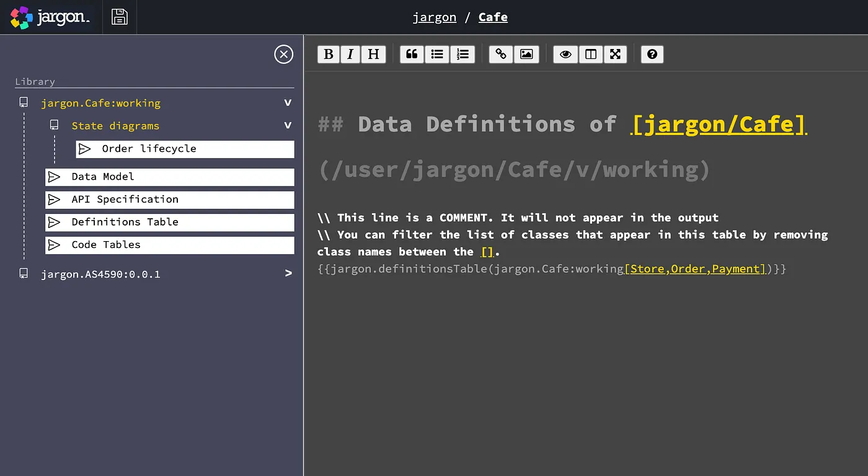Toggle split-pane view mode

click(590, 55)
